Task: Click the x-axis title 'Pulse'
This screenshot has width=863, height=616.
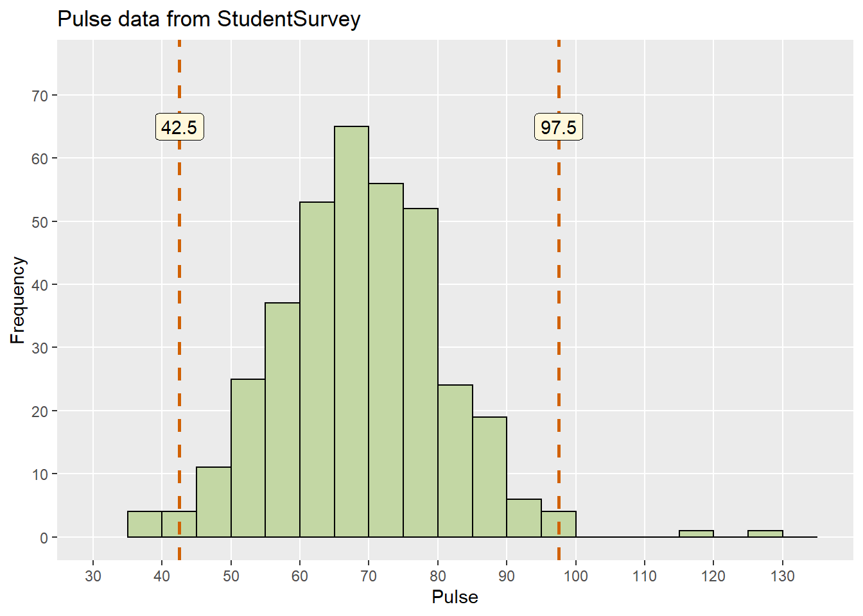Action: point(455,597)
